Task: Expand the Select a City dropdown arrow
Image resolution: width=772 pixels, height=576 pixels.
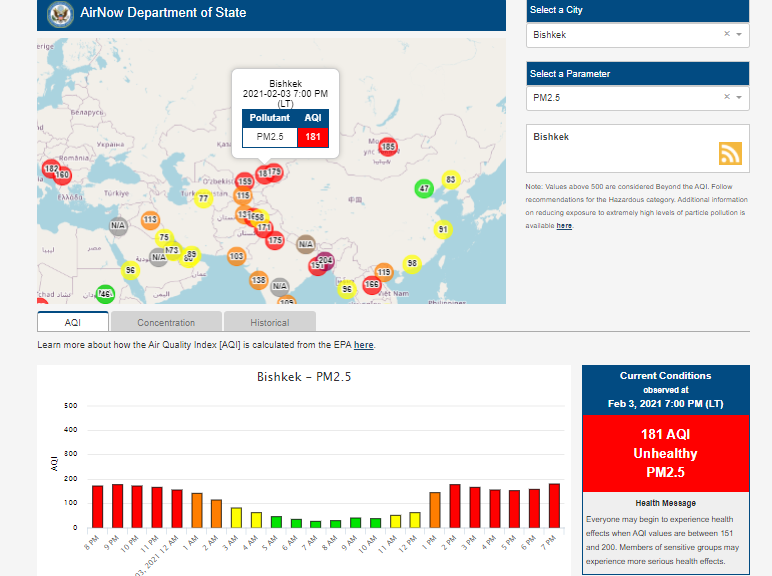Action: (x=739, y=34)
